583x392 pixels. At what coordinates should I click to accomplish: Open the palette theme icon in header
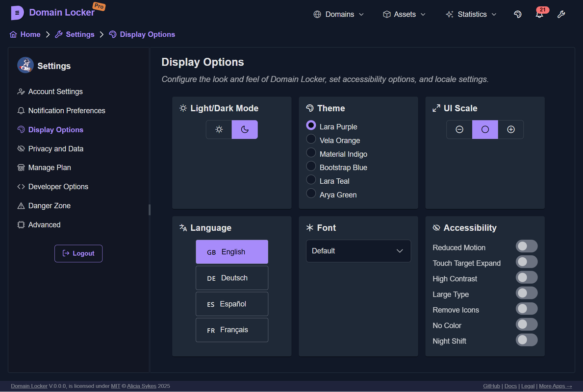pyautogui.click(x=518, y=14)
